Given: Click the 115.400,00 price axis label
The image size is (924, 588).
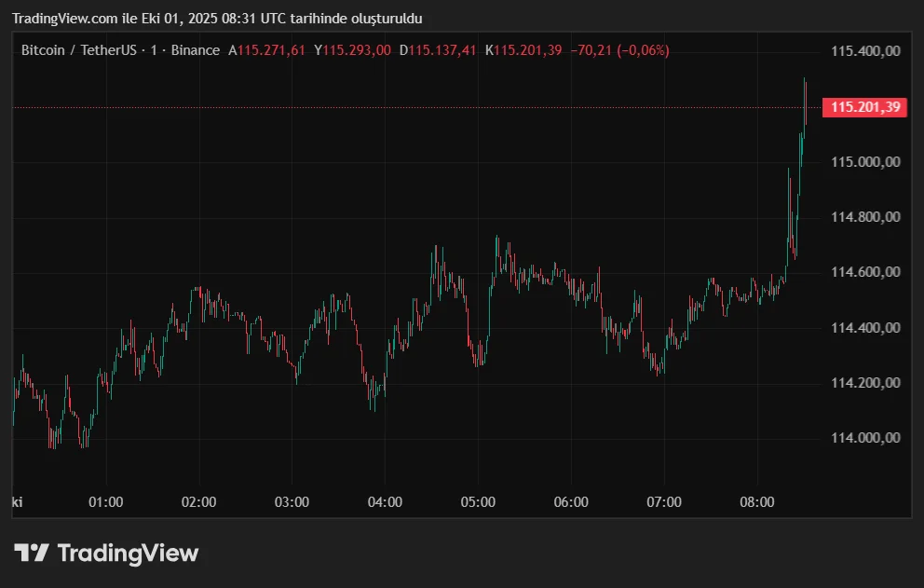Looking at the screenshot, I should [x=865, y=51].
